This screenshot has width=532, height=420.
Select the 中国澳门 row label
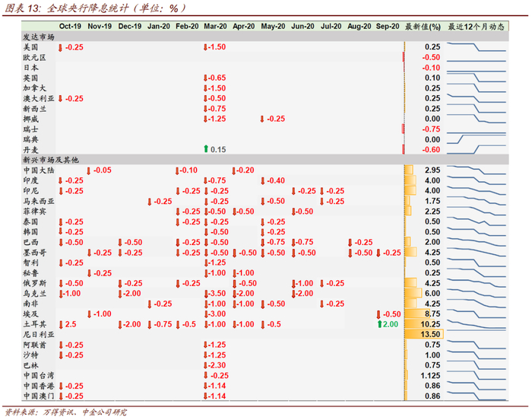click(x=39, y=396)
